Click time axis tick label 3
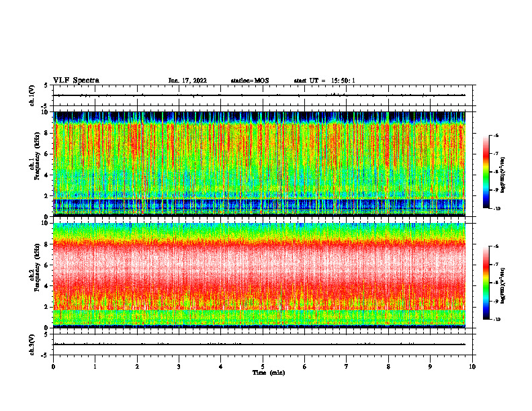 tap(179, 367)
